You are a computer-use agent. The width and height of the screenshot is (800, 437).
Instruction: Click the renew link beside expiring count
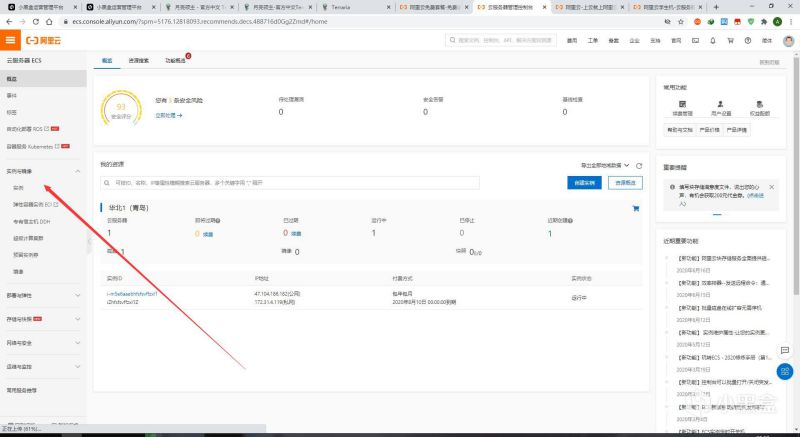208,234
